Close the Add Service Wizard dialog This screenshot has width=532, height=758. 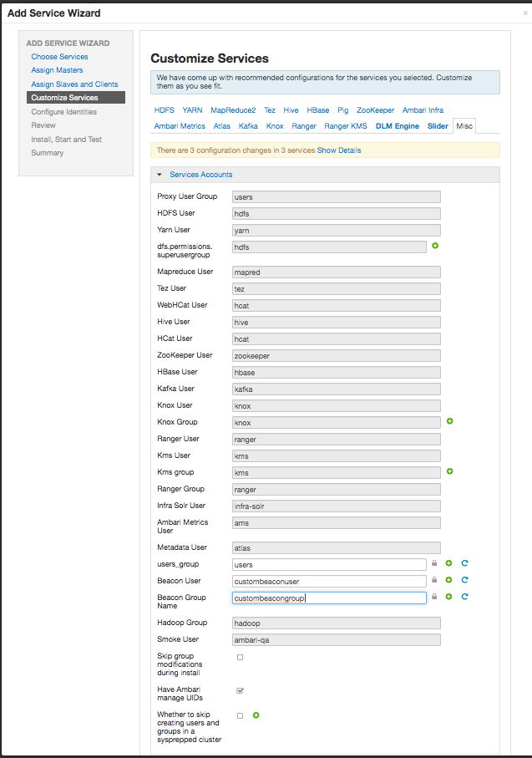525,13
